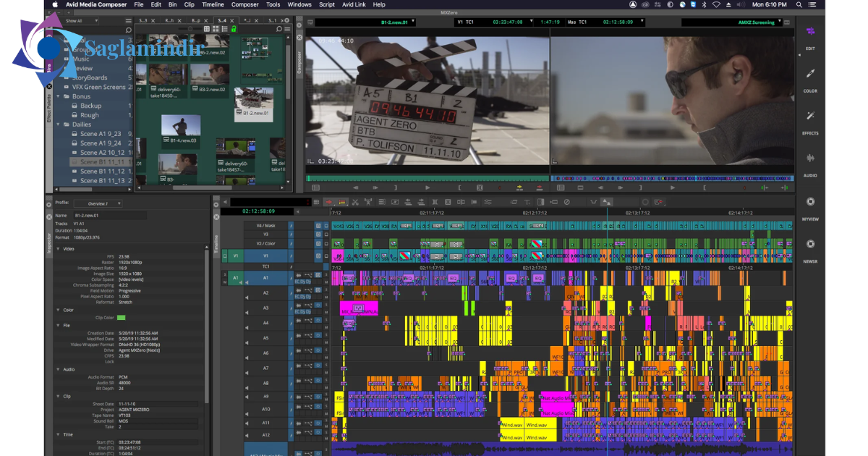Play the source monitor clip
868x456 pixels.
[427, 187]
